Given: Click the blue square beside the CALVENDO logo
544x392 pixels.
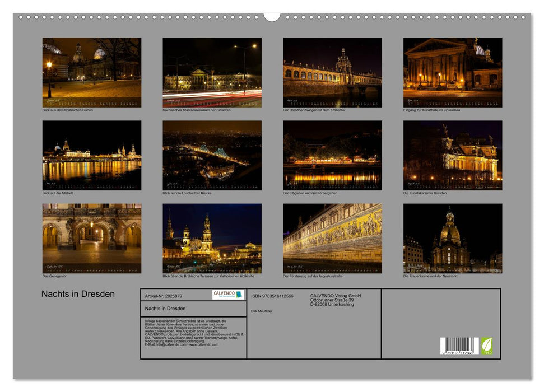Looking at the screenshot, I should (239, 295).
